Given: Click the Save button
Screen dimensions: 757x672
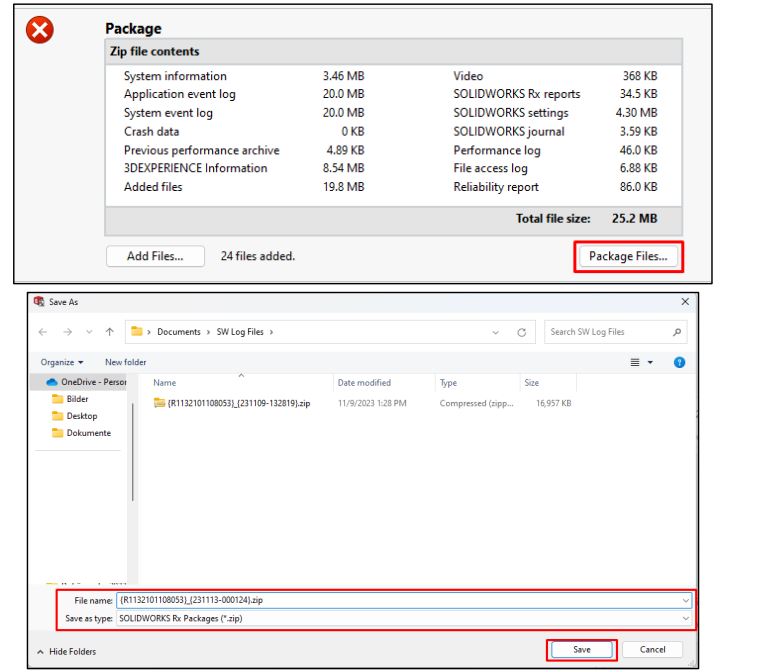Looking at the screenshot, I should (581, 649).
